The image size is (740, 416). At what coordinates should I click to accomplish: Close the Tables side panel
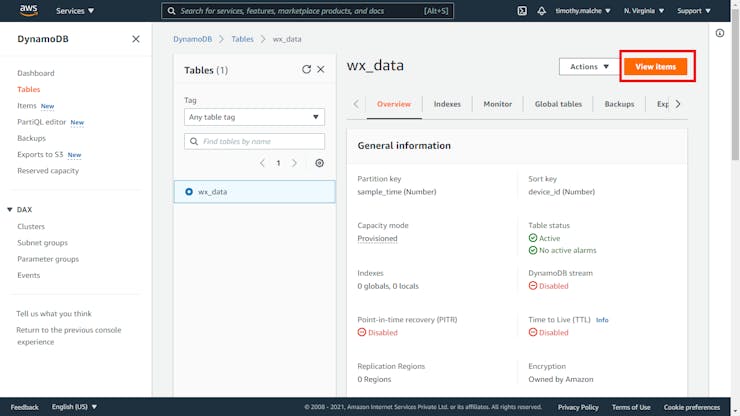point(321,70)
